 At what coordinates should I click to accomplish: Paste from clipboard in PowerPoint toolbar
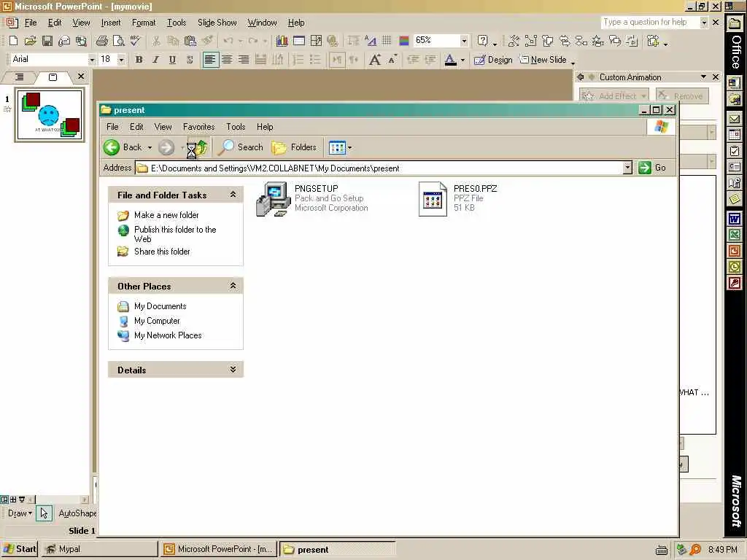[190, 41]
